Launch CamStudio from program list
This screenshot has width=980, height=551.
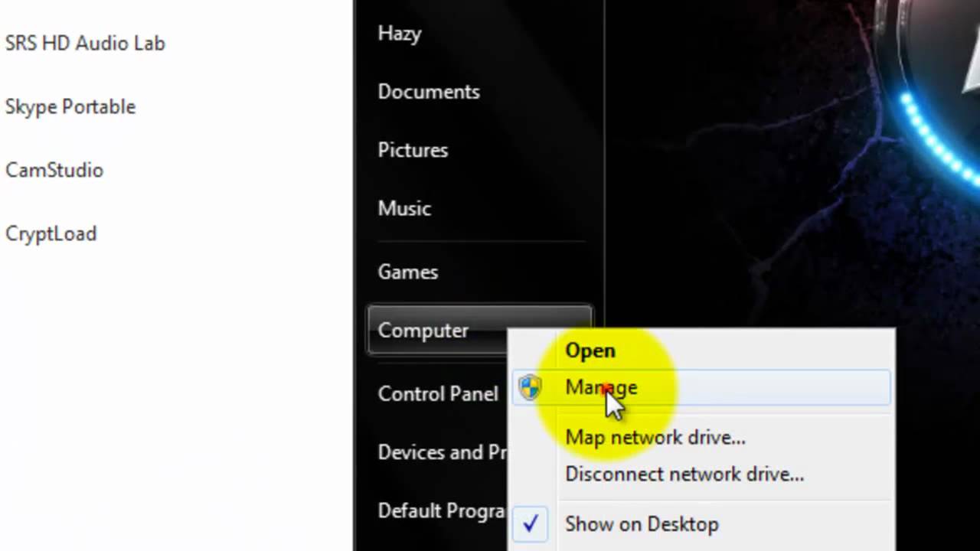[54, 170]
